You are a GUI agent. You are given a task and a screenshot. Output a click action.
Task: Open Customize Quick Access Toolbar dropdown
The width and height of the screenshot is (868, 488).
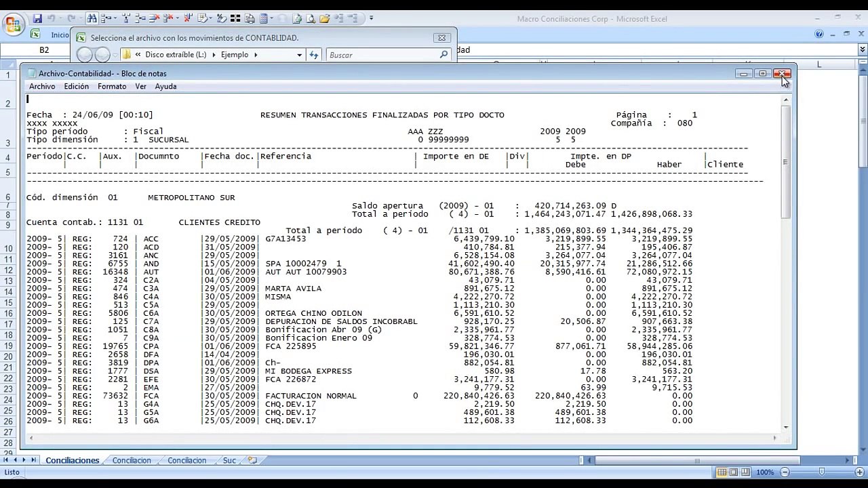pos(371,19)
